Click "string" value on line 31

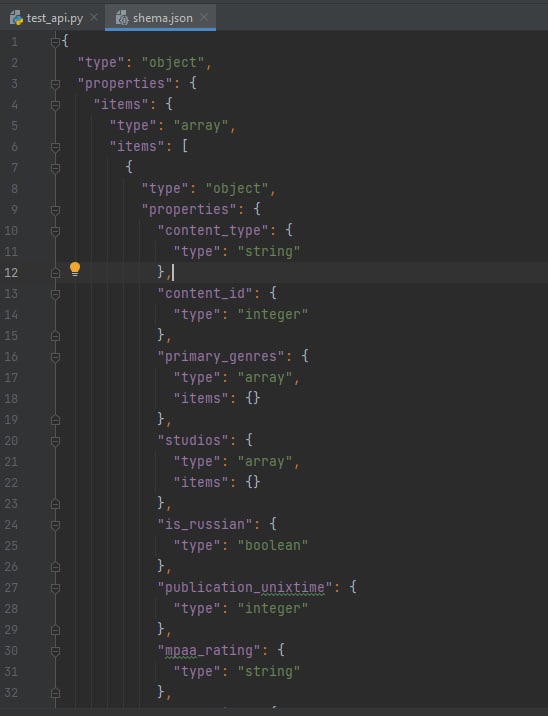(x=269, y=672)
